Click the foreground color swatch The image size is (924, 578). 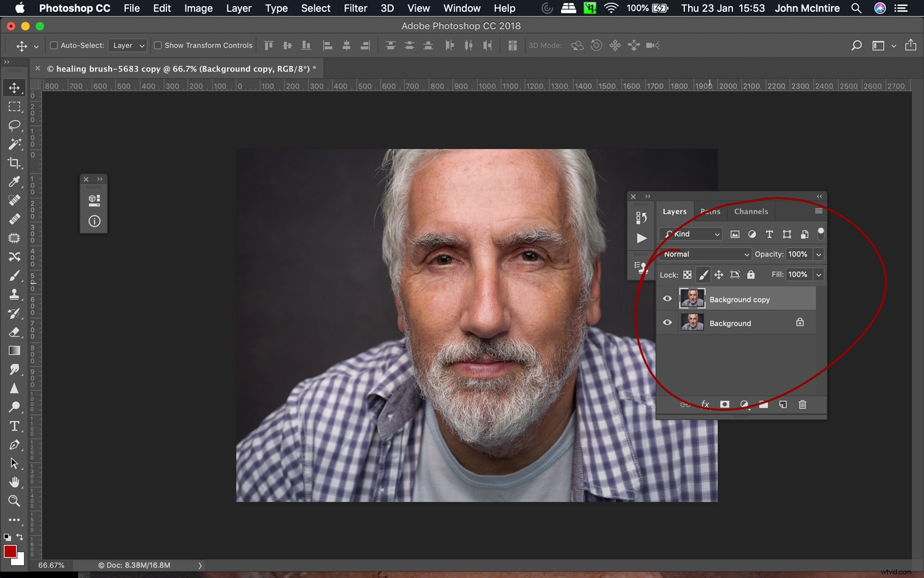click(10, 552)
